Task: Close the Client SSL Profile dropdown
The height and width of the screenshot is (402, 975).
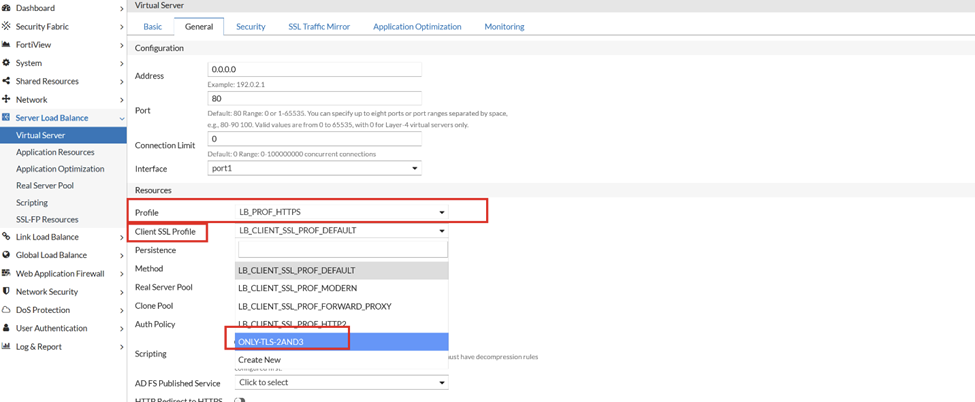Action: [341, 230]
